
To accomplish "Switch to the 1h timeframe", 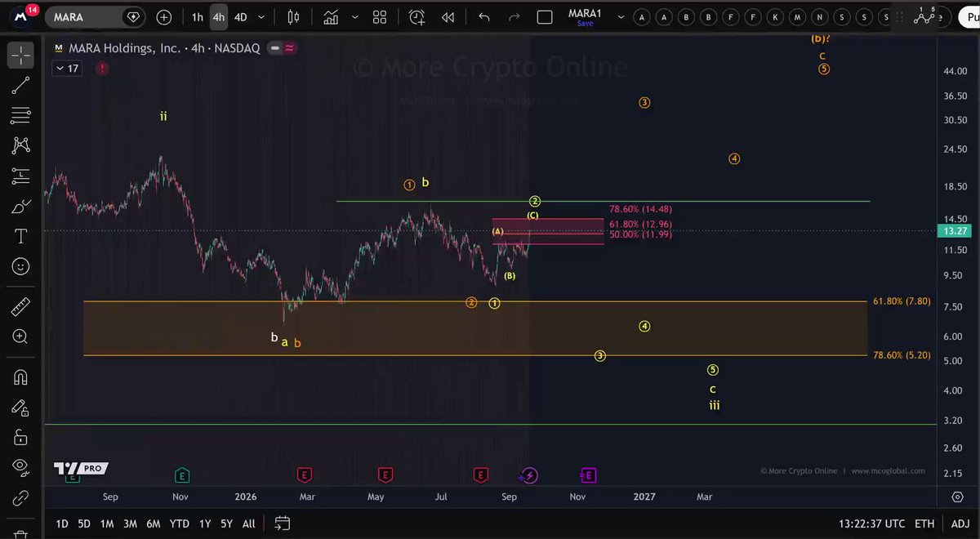I will (198, 17).
